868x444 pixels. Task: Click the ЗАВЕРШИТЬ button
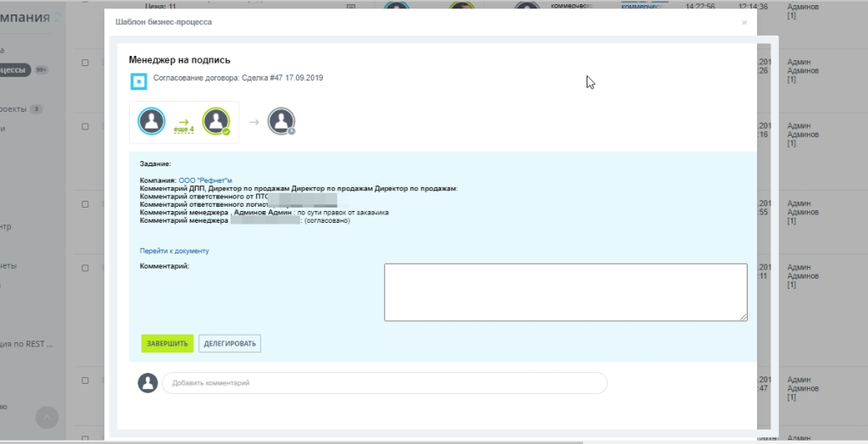point(167,343)
